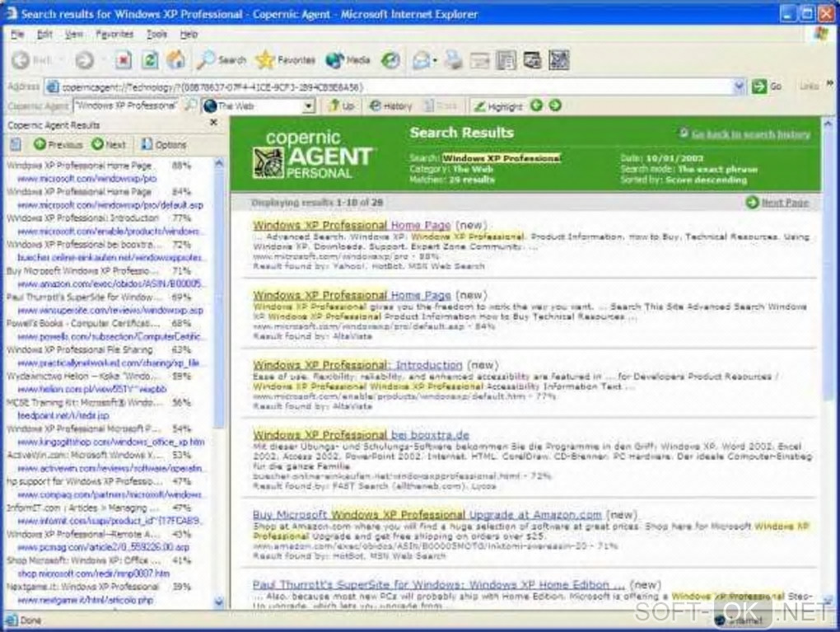Viewport: 840px width, 632px height.
Task: Select hp support for Windows XP Professio... row
Action: tap(99, 481)
